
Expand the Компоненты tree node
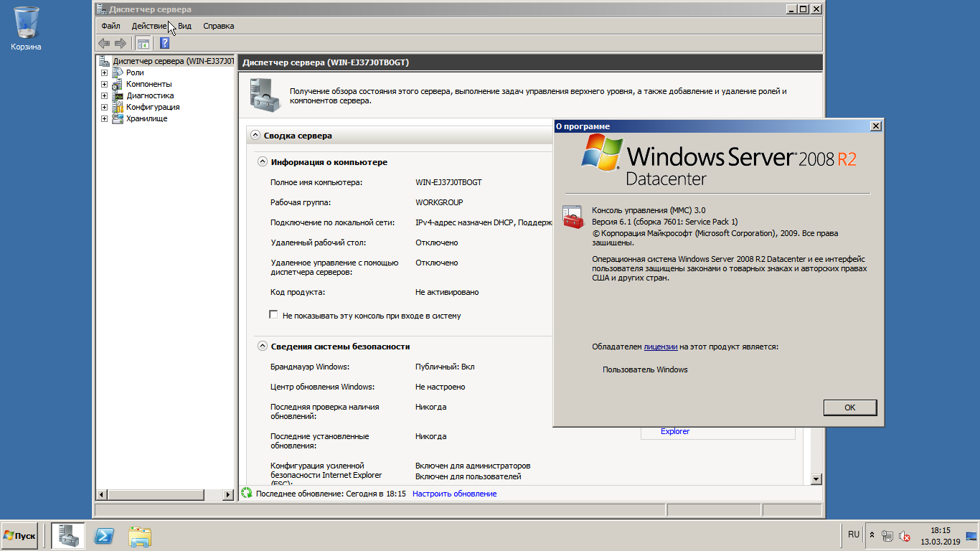click(x=104, y=84)
